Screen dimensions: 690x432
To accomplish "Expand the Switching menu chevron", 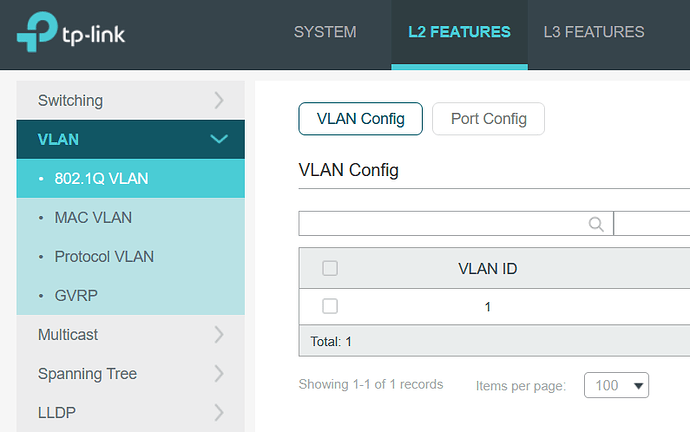I will click(x=220, y=100).
